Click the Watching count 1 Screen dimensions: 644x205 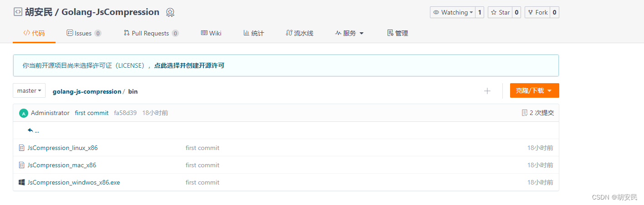(479, 12)
